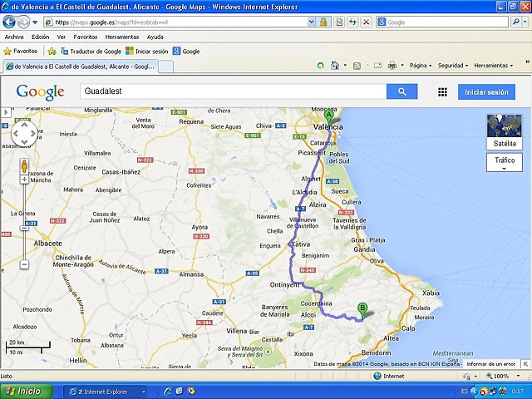Click the Stop loading red X icon
The height and width of the screenshot is (399, 532).
coord(366,22)
